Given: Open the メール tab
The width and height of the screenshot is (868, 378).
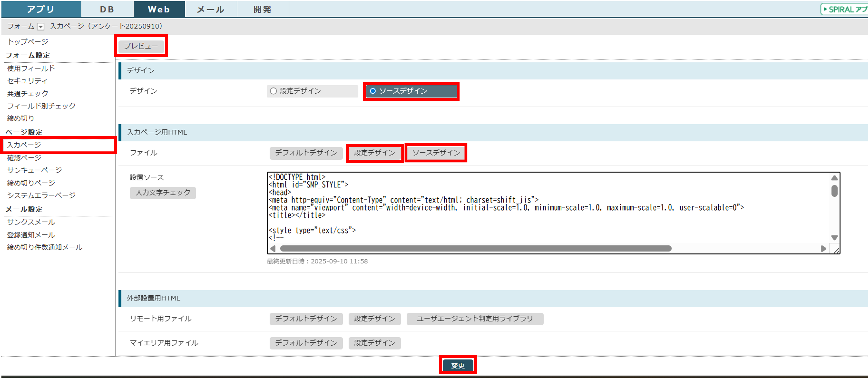Looking at the screenshot, I should pyautogui.click(x=211, y=9).
